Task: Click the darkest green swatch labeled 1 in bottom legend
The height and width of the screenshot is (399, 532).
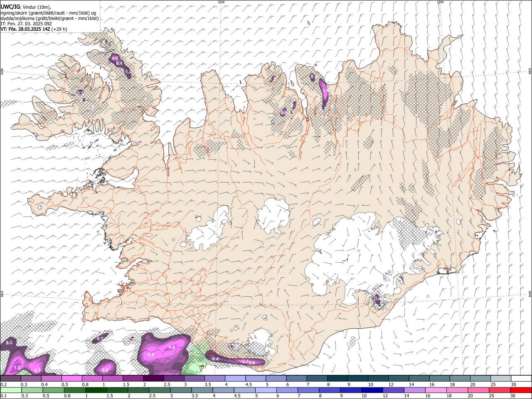Action: (x=96, y=390)
